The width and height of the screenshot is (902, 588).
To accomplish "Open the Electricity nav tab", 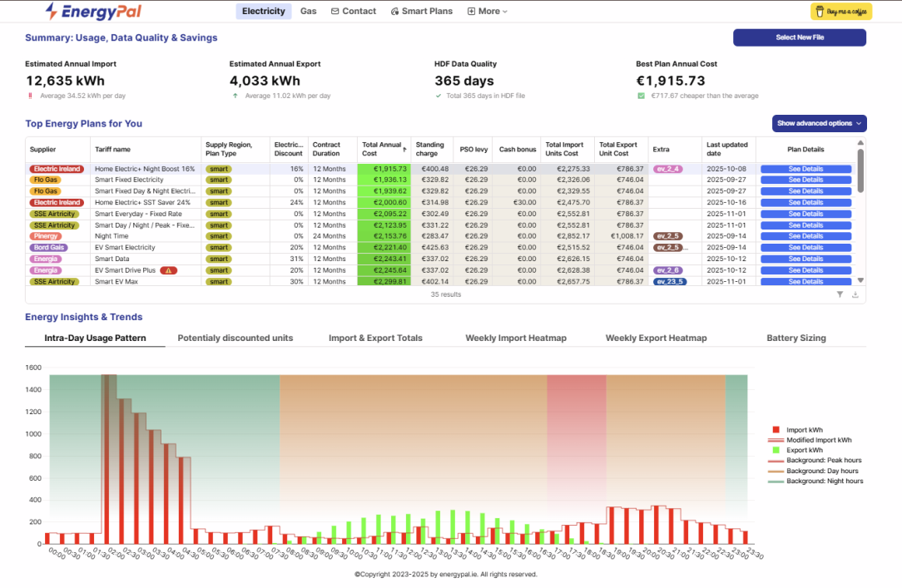I will pos(264,11).
